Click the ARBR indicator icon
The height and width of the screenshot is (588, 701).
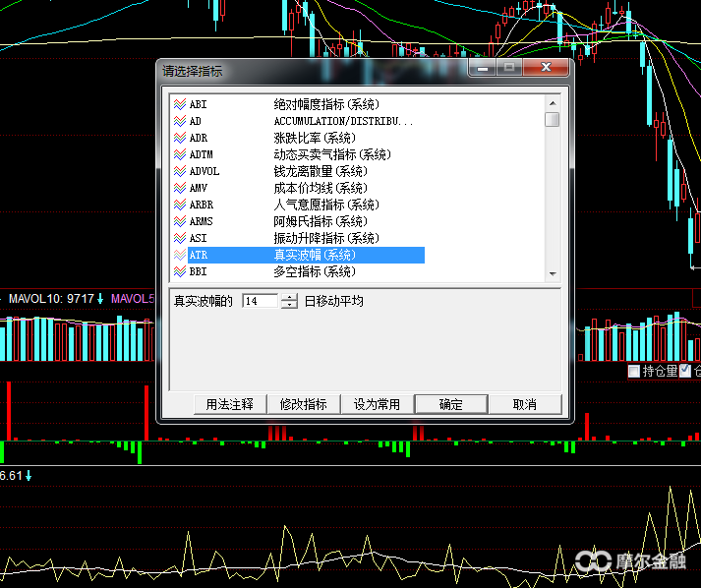(x=180, y=205)
